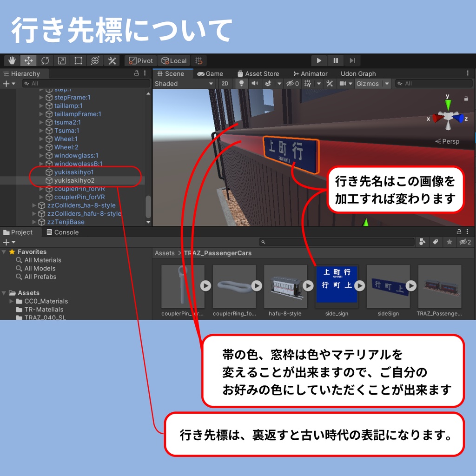Image resolution: width=476 pixels, height=476 pixels.
Task: Select the Rotate tool
Action: click(x=45, y=60)
